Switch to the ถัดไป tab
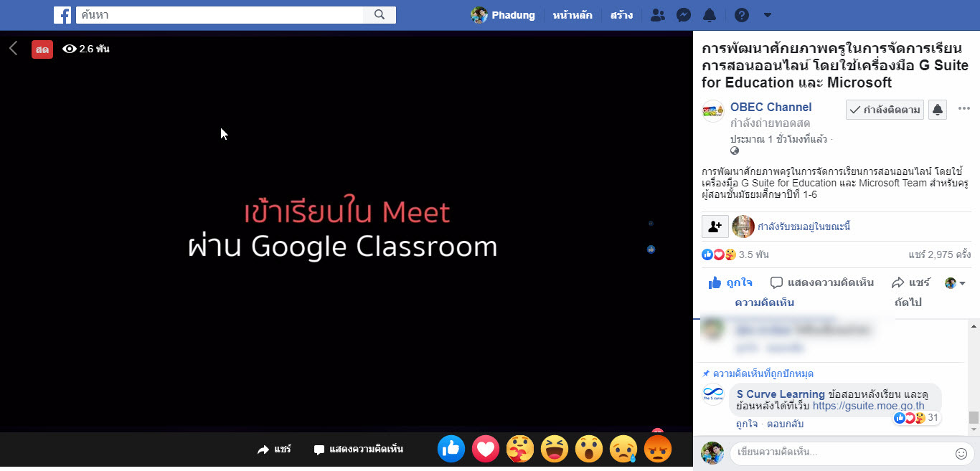Screen dimensions: 980x471 pyautogui.click(x=908, y=303)
